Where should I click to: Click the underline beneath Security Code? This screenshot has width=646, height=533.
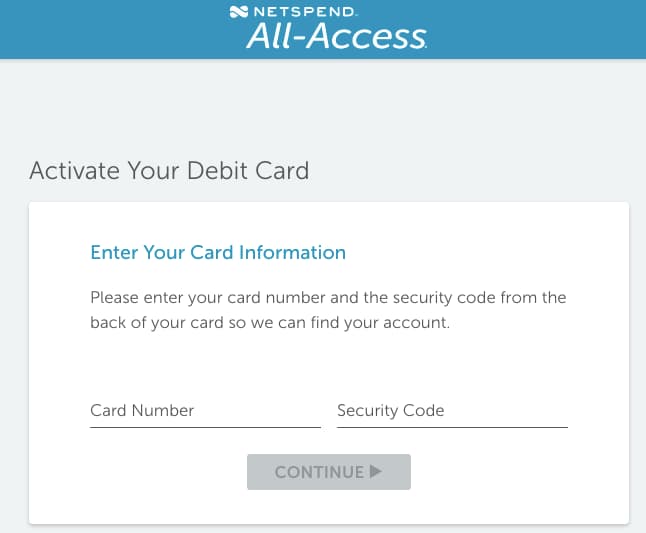click(452, 428)
